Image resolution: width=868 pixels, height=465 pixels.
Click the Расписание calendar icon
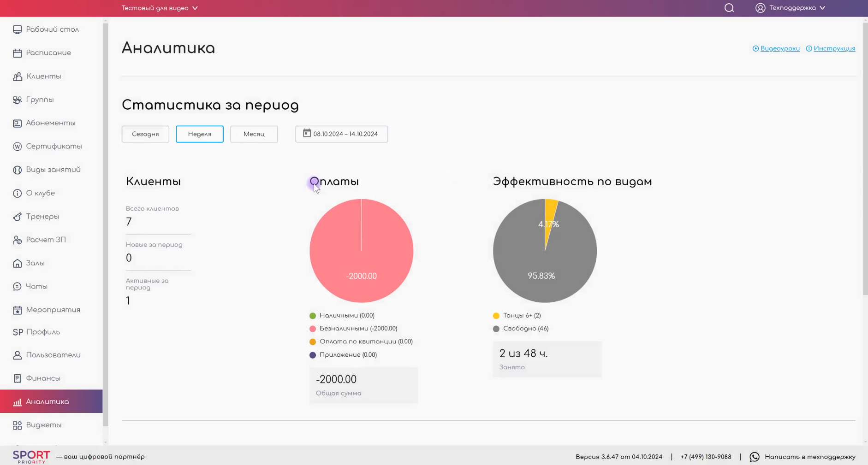(17, 53)
